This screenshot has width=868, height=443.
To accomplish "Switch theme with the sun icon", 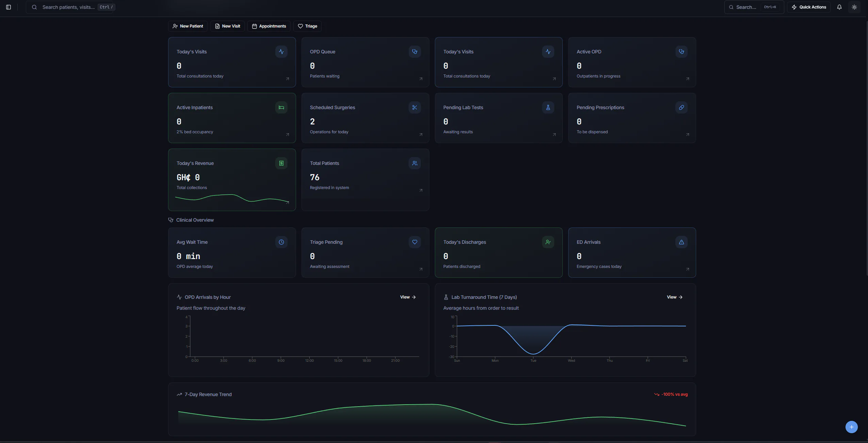I will click(854, 7).
